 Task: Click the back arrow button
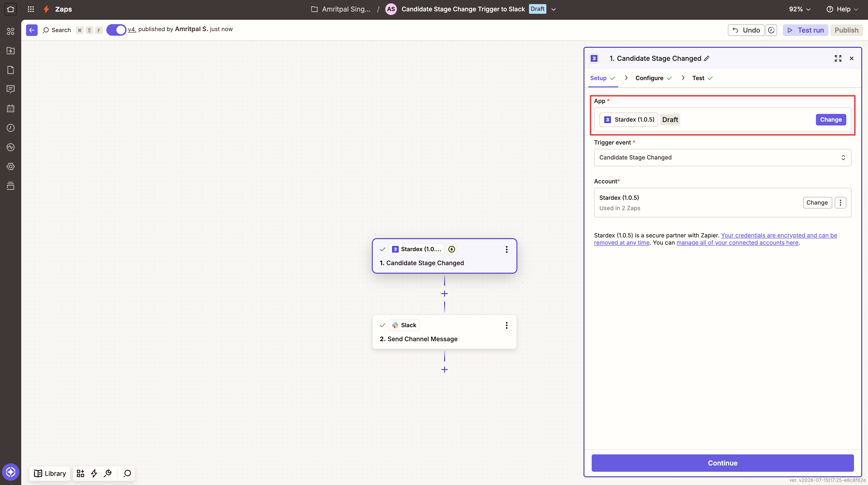[32, 30]
